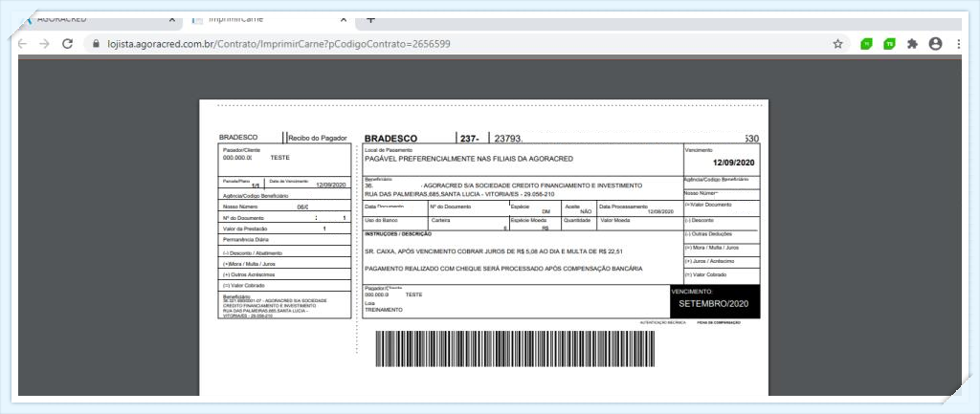980x414 pixels.
Task: Select the SR. CAIXA instruction line
Action: [x=494, y=251]
